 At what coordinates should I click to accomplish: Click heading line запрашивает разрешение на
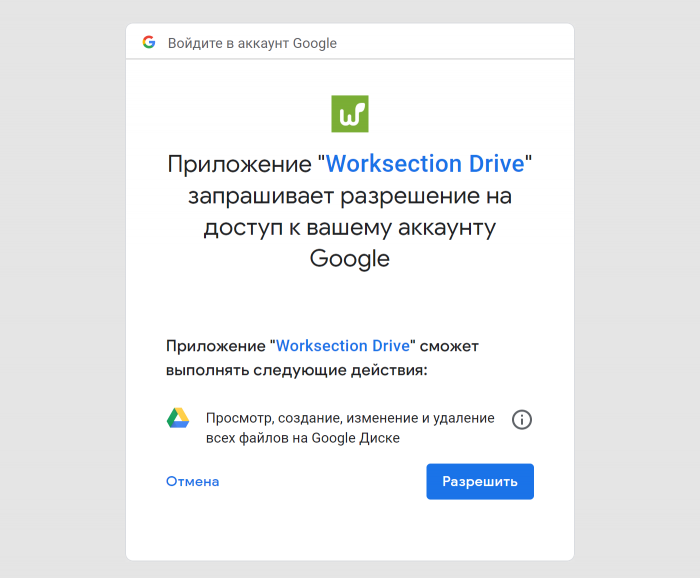click(x=350, y=196)
